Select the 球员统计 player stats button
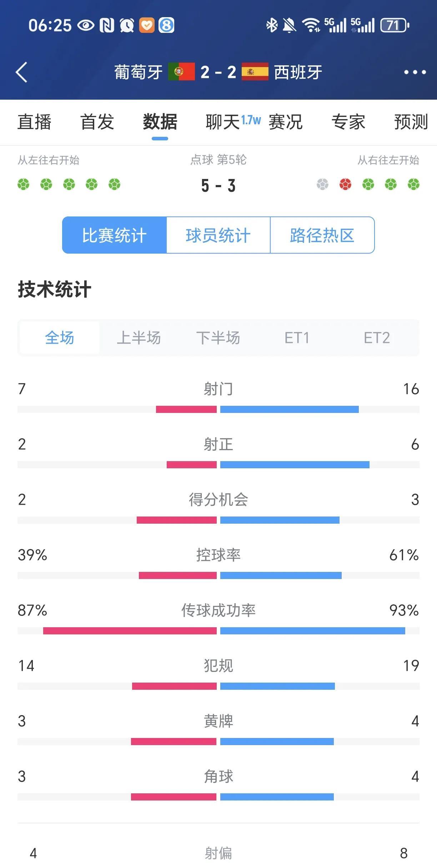The width and height of the screenshot is (437, 868). point(218,235)
